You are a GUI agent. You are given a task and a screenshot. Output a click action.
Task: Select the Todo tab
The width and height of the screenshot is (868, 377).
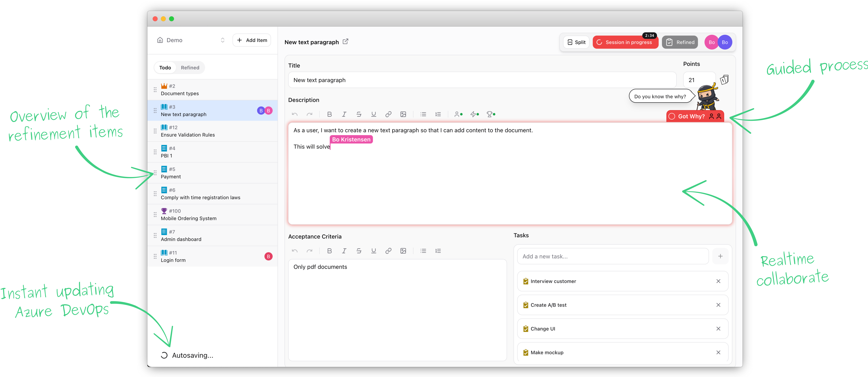coord(165,67)
